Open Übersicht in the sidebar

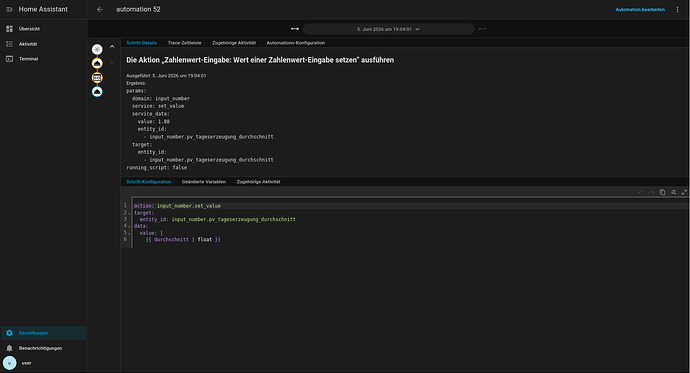tap(29, 29)
